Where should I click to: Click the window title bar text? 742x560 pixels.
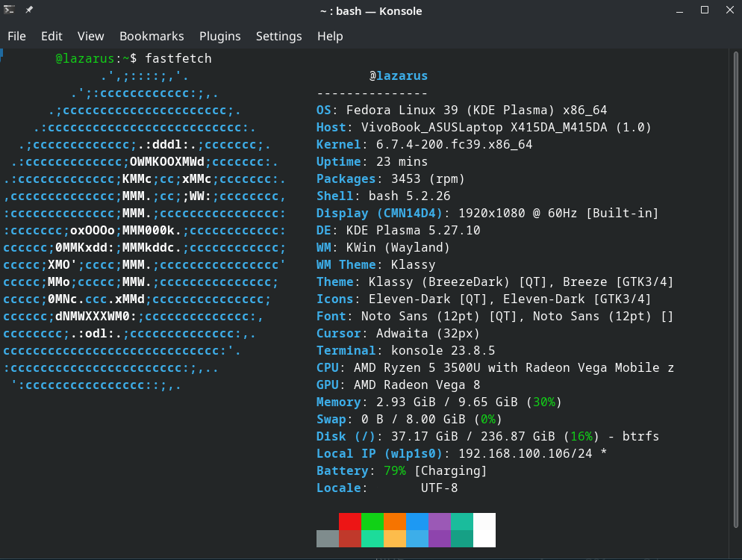[x=370, y=10]
